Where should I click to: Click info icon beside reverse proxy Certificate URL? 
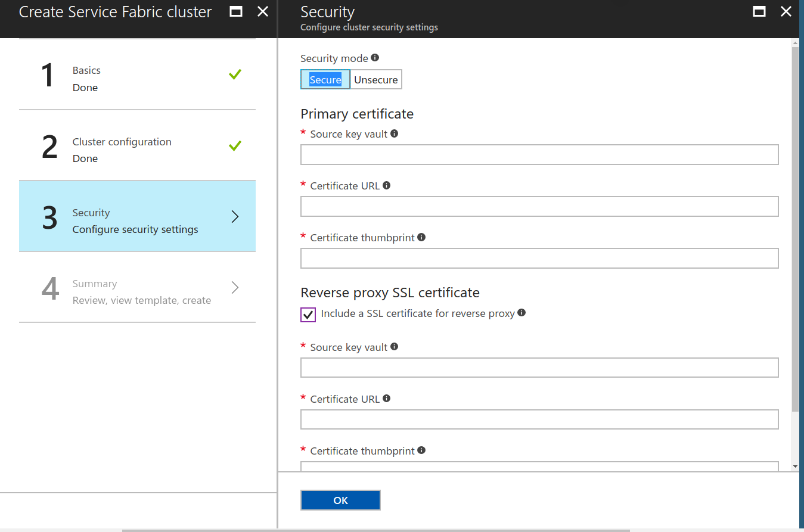(386, 399)
